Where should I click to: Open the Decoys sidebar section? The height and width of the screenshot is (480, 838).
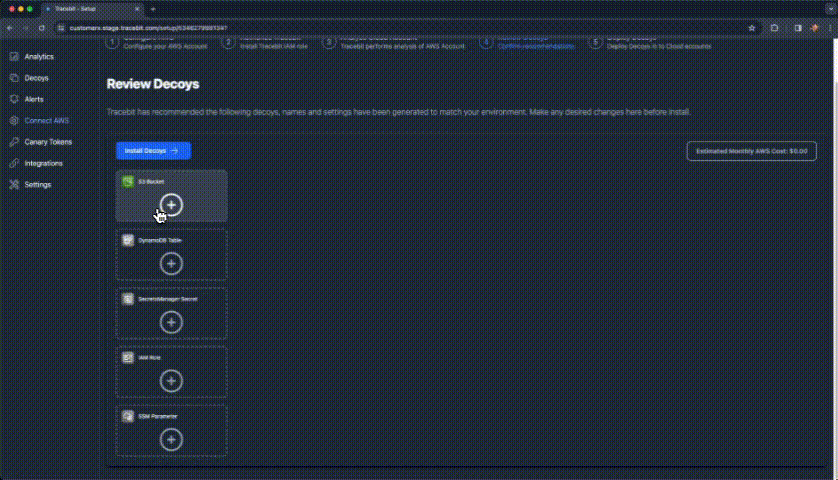[x=29, y=78]
